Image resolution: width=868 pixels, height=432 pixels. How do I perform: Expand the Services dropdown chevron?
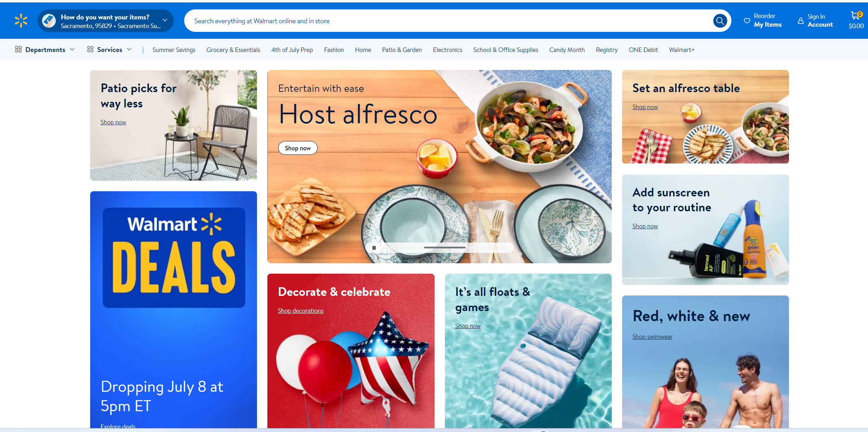pos(129,49)
